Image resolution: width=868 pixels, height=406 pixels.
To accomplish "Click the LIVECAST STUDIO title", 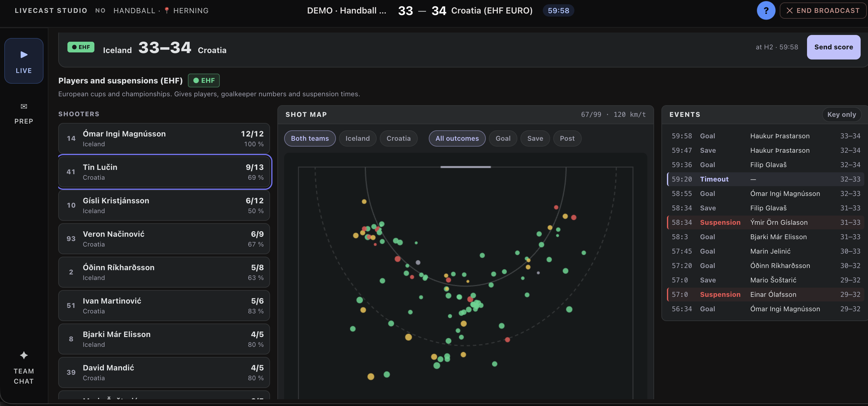I will (51, 10).
